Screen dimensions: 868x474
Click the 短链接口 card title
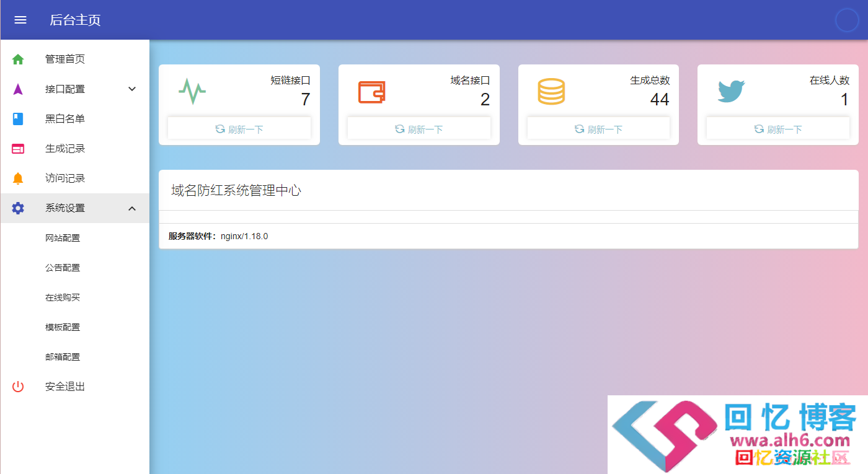tap(291, 81)
